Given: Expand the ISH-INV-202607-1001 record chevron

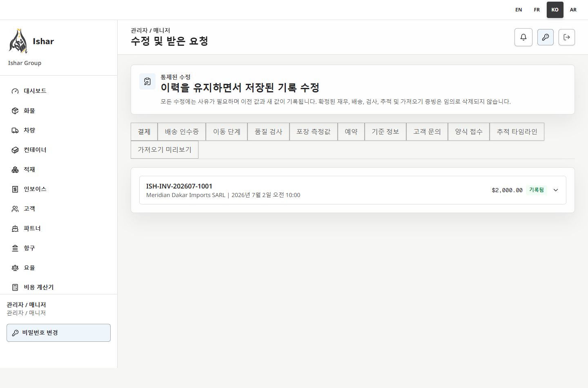Looking at the screenshot, I should [556, 190].
